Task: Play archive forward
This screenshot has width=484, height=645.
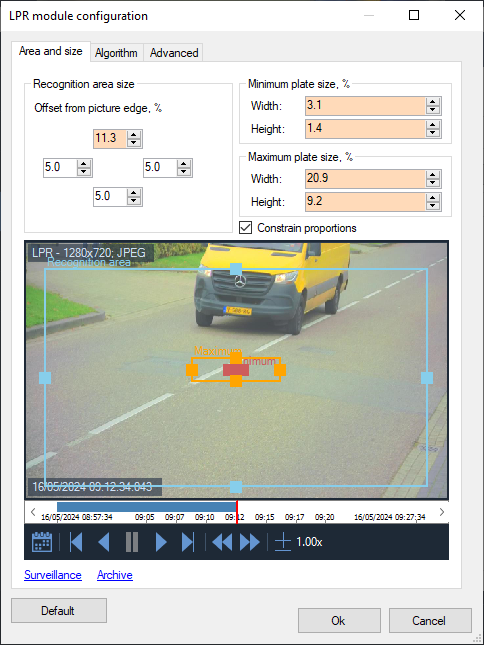Action: 161,542
